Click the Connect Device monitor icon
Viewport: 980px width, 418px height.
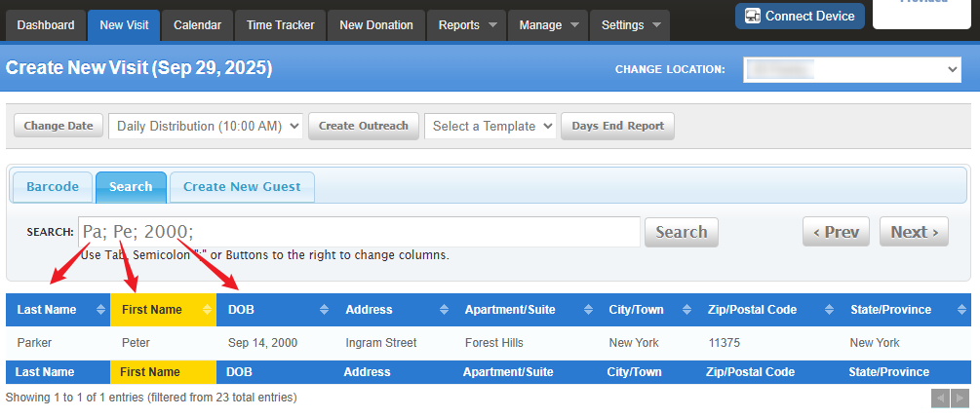tap(753, 17)
